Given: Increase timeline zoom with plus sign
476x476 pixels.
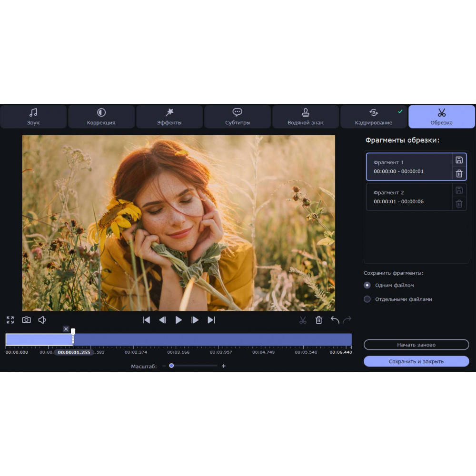Looking at the screenshot, I should 224,366.
